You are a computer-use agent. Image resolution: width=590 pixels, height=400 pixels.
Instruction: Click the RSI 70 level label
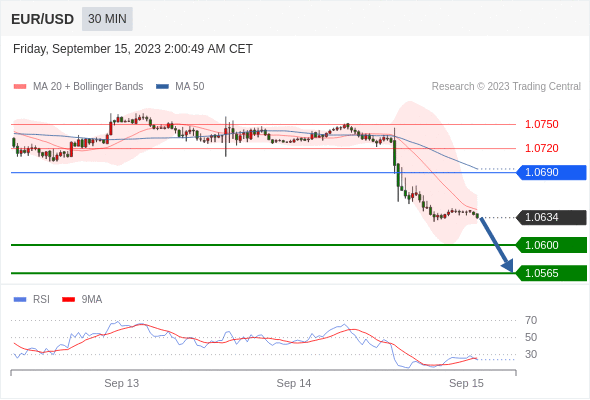click(x=531, y=320)
